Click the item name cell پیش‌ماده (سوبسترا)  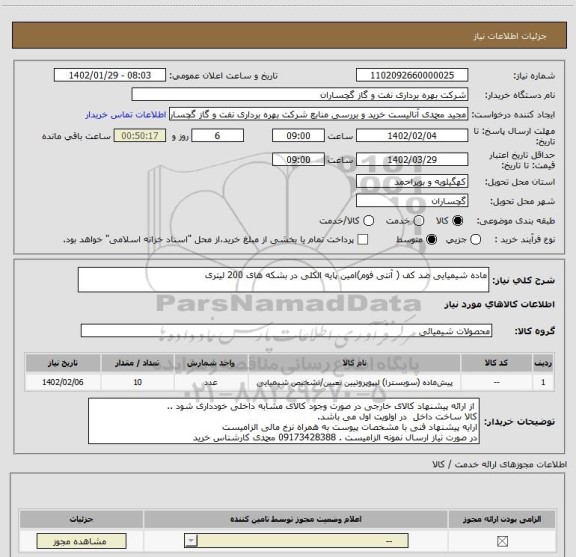pos(354,382)
